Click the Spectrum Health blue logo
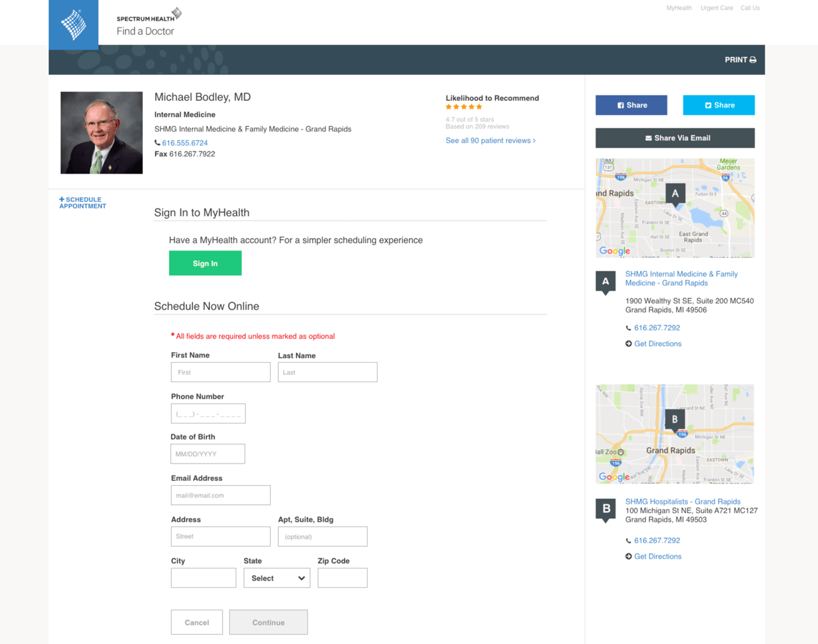 click(x=74, y=25)
